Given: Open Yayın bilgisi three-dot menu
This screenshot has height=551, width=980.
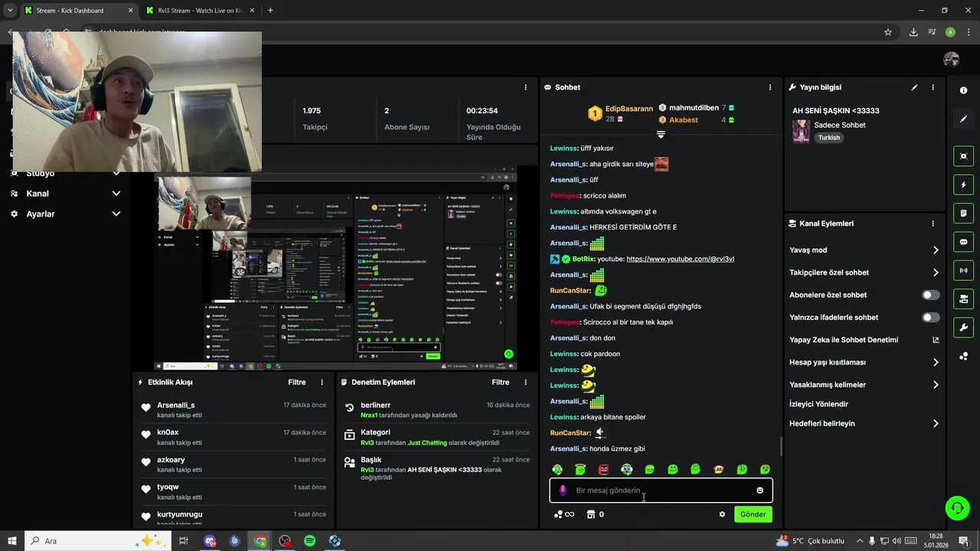Looking at the screenshot, I should 933,87.
